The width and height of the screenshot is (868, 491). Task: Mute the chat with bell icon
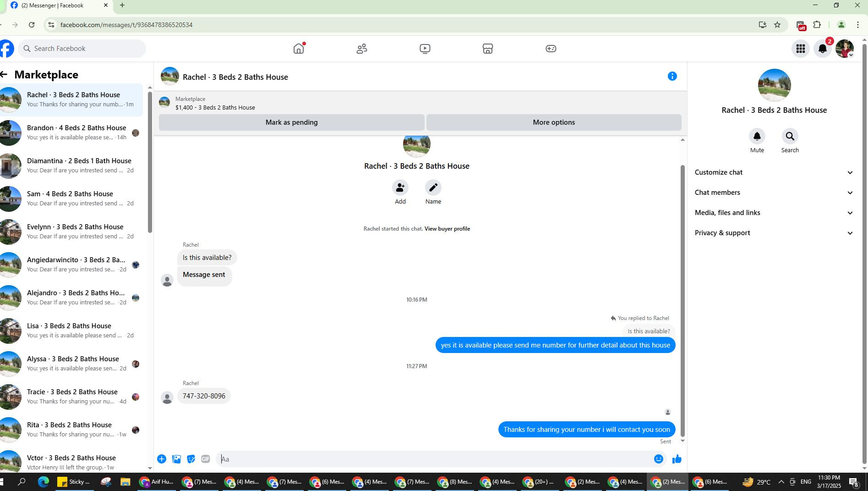[757, 136]
